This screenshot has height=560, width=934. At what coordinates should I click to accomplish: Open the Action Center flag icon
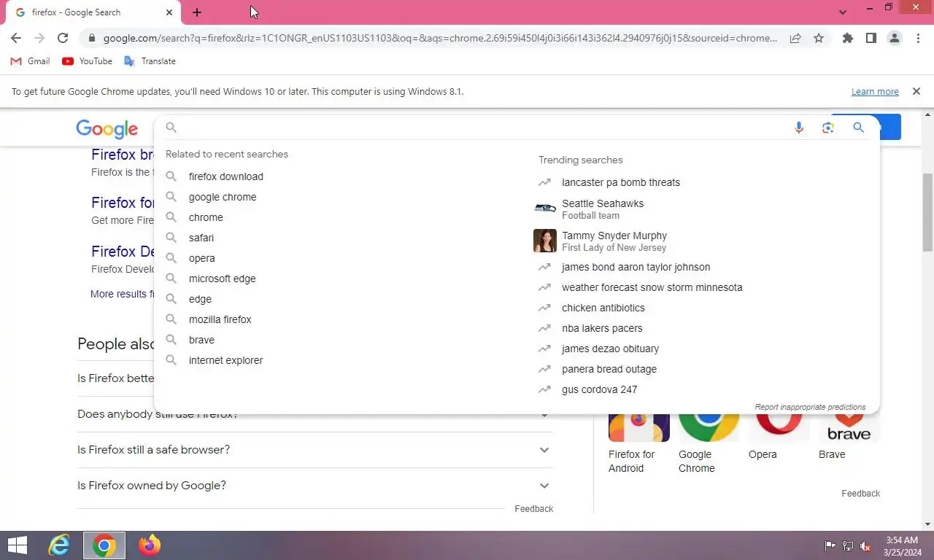coord(830,546)
